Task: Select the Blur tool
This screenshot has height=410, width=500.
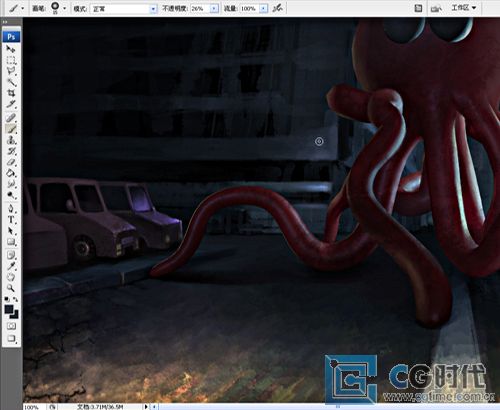Action: pyautogui.click(x=11, y=184)
